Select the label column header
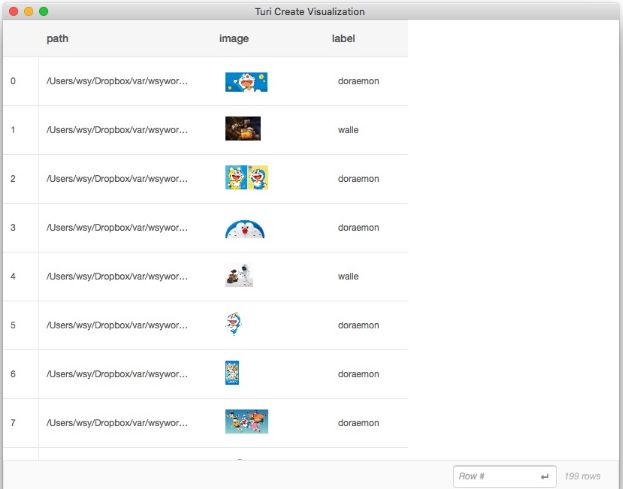The height and width of the screenshot is (489, 623). coord(343,39)
